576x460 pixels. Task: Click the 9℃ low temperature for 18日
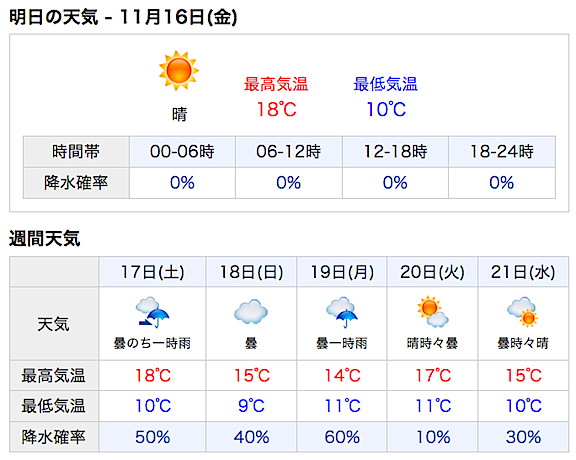251,406
